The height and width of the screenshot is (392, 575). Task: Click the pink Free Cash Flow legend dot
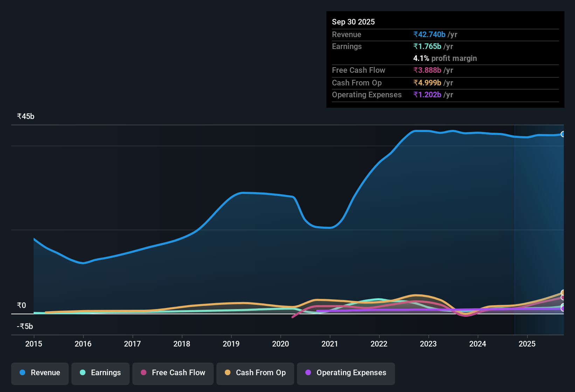[x=143, y=373]
